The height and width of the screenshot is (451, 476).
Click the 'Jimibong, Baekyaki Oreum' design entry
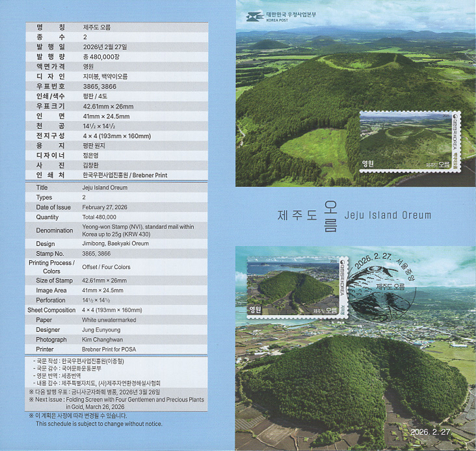(x=114, y=243)
